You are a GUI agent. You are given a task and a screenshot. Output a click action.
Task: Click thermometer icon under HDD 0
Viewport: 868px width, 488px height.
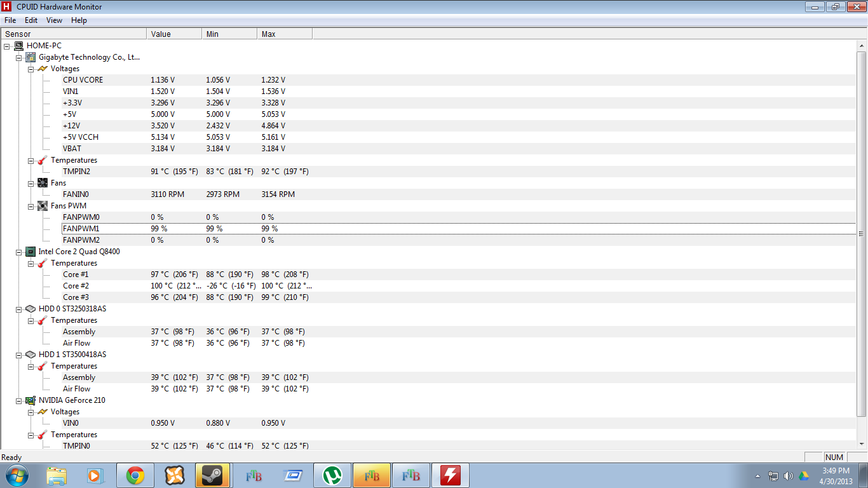coord(43,320)
